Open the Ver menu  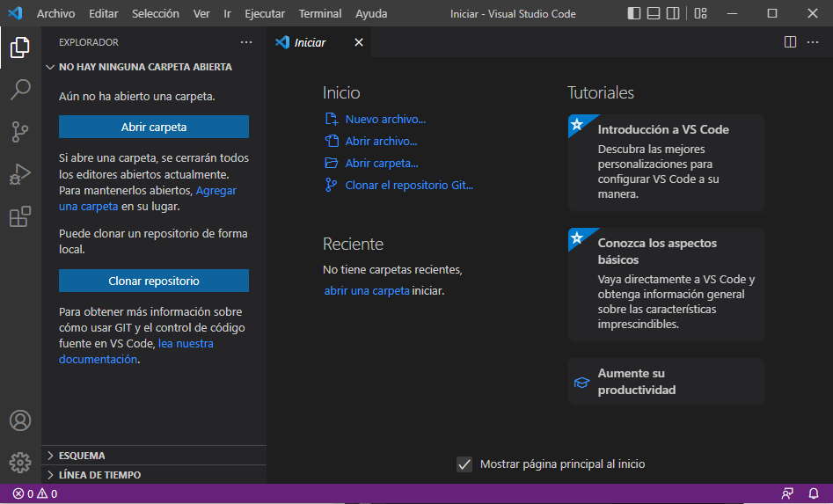201,13
